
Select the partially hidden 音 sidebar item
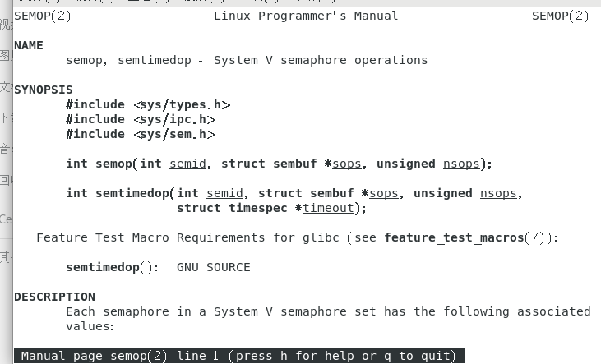6,149
